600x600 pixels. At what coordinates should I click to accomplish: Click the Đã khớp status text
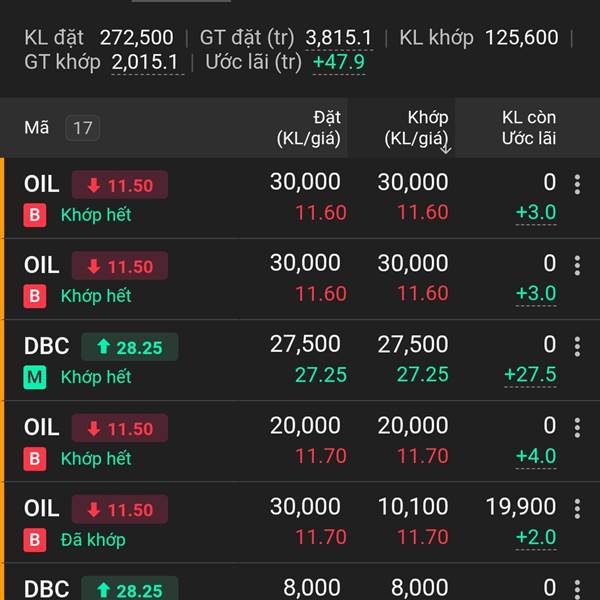tap(93, 540)
